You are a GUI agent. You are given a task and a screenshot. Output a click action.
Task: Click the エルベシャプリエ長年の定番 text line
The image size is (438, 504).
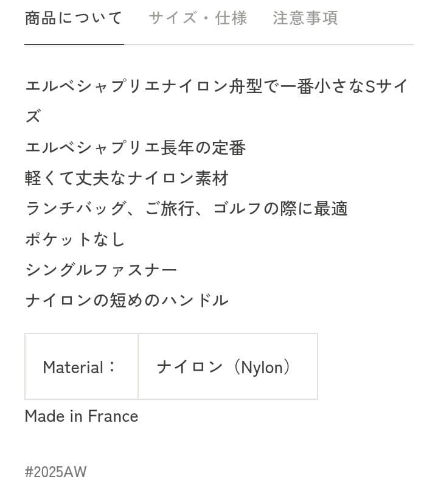click(x=135, y=147)
